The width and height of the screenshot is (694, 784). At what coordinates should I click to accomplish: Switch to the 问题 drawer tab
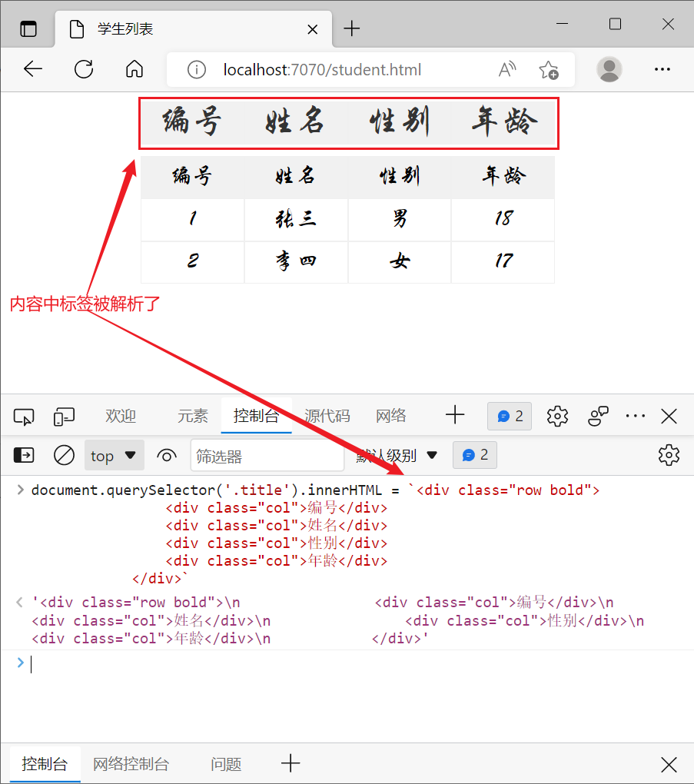tap(226, 764)
